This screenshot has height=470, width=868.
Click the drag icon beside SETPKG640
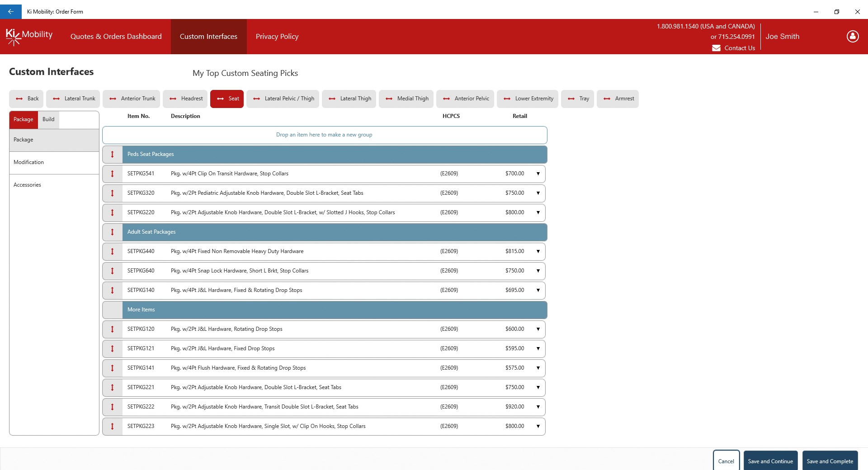pos(112,271)
